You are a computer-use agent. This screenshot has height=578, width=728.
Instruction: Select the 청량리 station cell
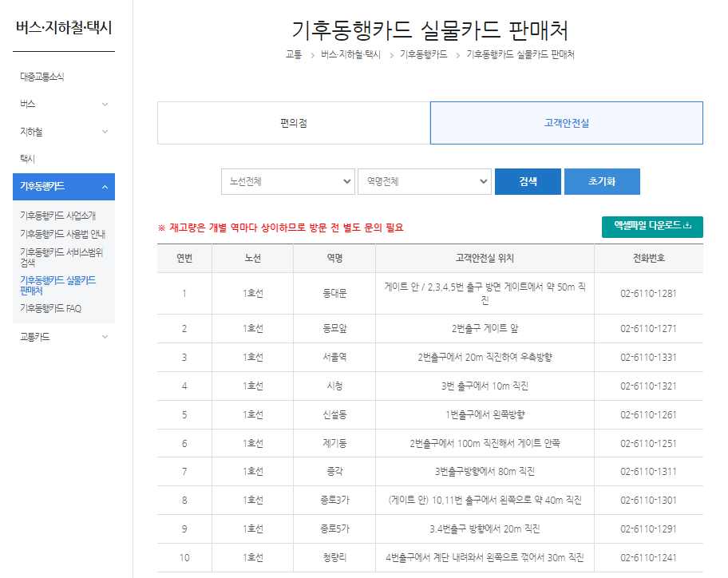tap(334, 557)
